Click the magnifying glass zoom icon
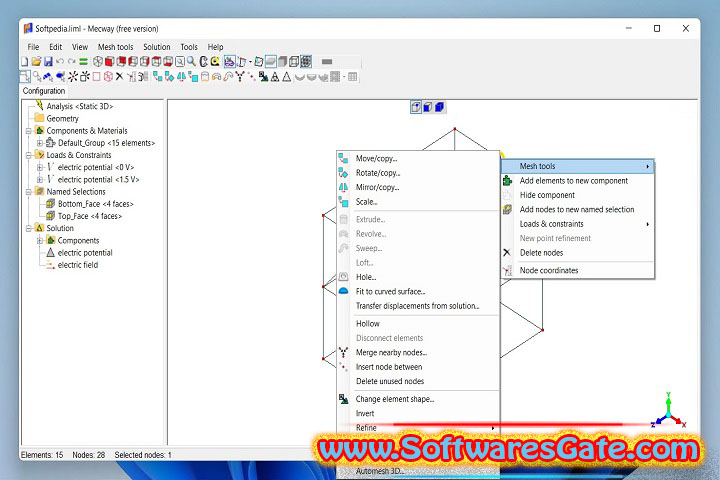Screen dimensions: 720x480 pos(191,62)
